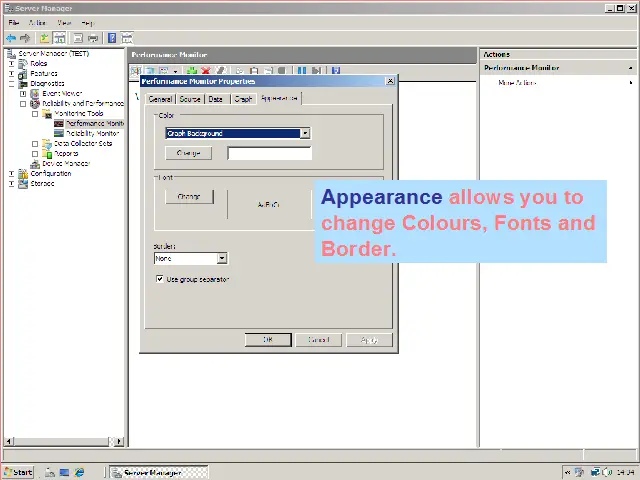
Task: Switch to the General tab
Action: [160, 99]
